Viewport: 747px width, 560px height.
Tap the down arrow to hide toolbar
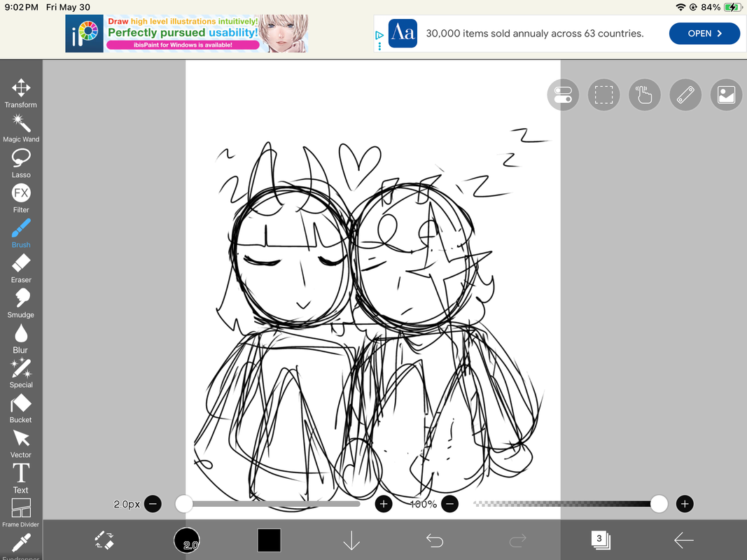(x=351, y=540)
